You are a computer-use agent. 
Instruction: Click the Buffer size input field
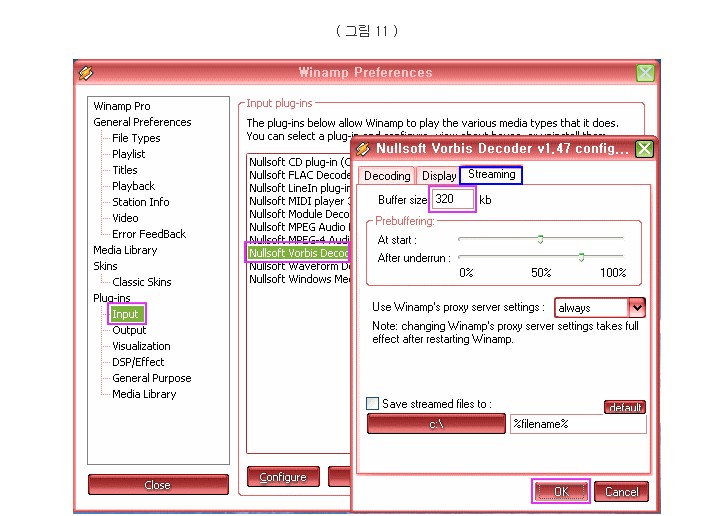tap(452, 199)
